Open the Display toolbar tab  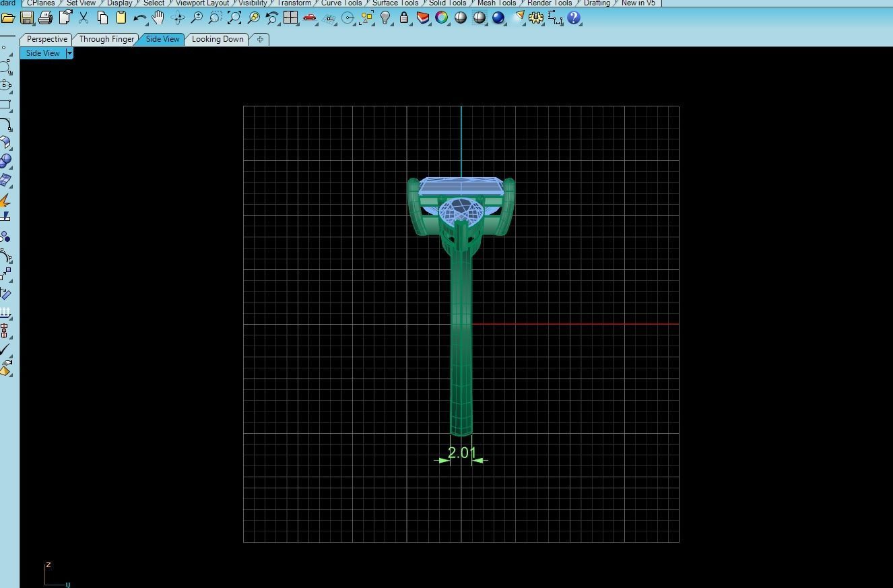click(x=119, y=3)
